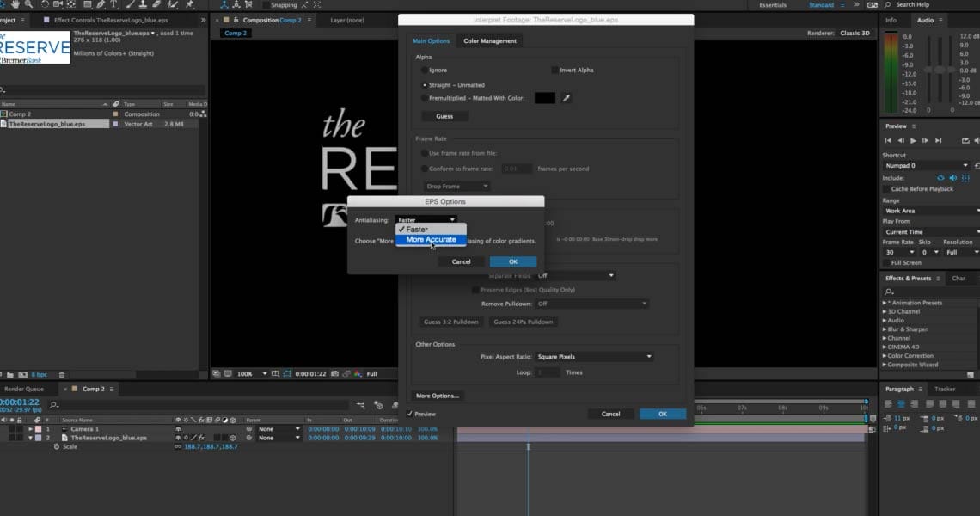Toggle the Preview checkbox in dialog
The width and height of the screenshot is (980, 516).
pos(410,414)
